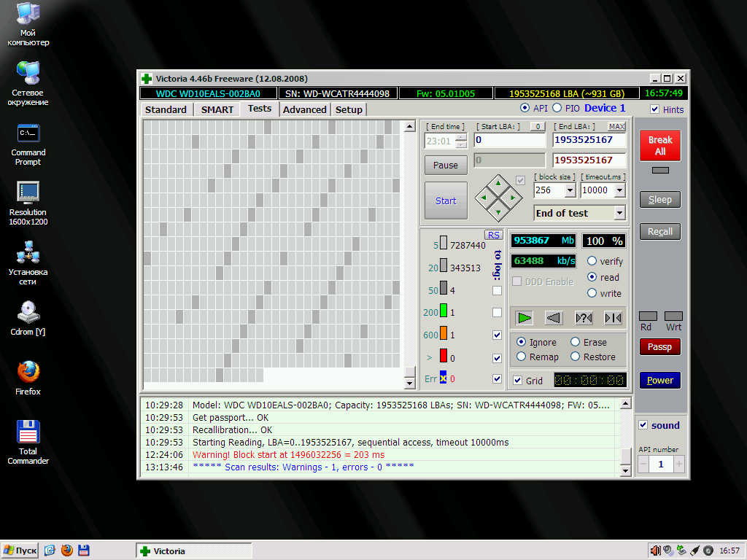Click the butterfly seek mode icon
747x560 pixels.
[613, 317]
